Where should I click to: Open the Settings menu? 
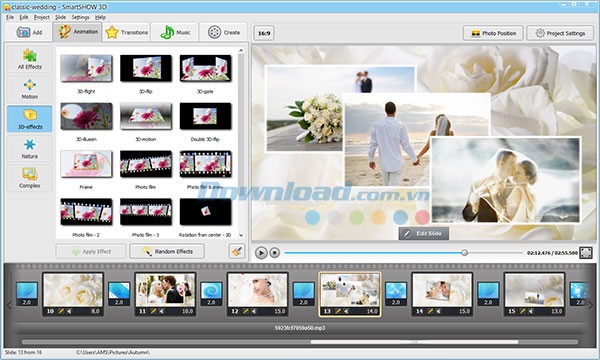pyautogui.click(x=80, y=17)
